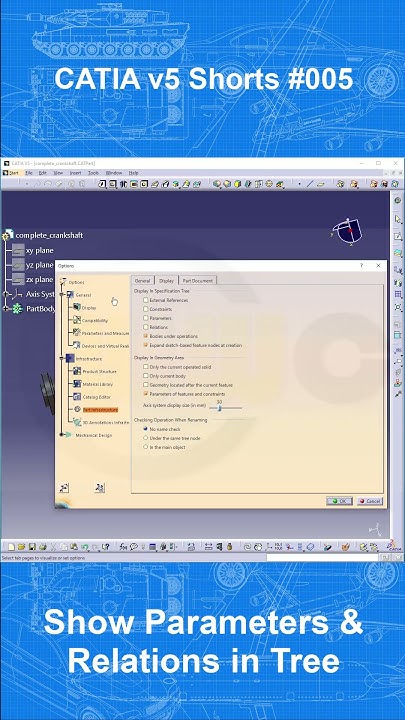The image size is (405, 720).
Task: Uncheck Parameters of features and constraints
Action: coord(146,394)
